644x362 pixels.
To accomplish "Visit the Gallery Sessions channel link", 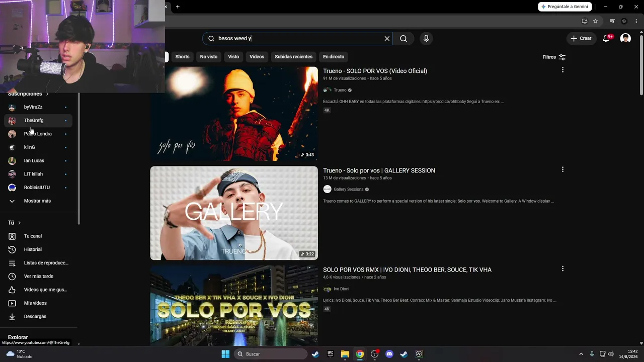I will [x=348, y=190].
